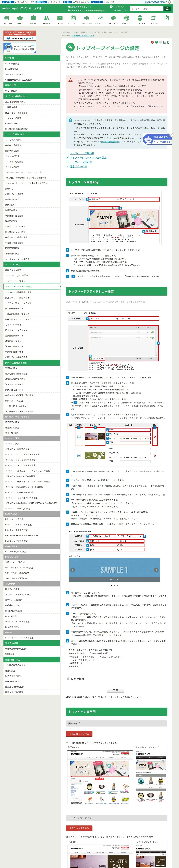This screenshot has width=179, height=868.
Task: Click the デザインの設定 sidebar heading
Action: pos(32,264)
